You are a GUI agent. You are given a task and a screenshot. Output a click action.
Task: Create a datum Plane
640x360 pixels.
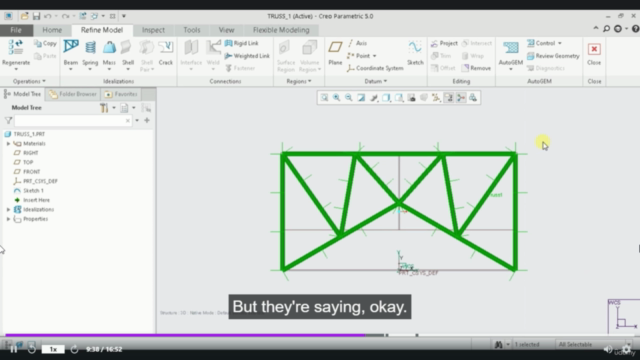pos(335,53)
